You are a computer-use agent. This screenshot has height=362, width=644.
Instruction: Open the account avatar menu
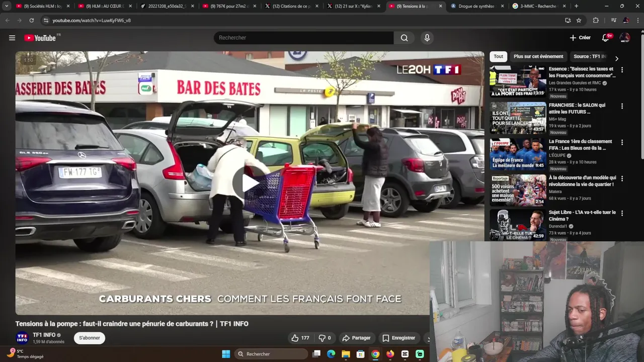(x=625, y=38)
